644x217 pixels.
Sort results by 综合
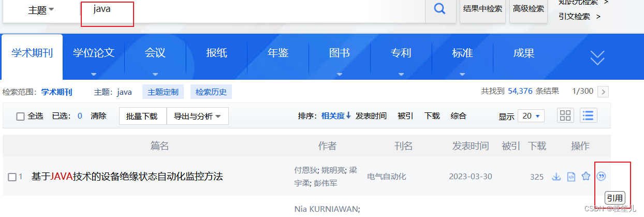point(459,116)
